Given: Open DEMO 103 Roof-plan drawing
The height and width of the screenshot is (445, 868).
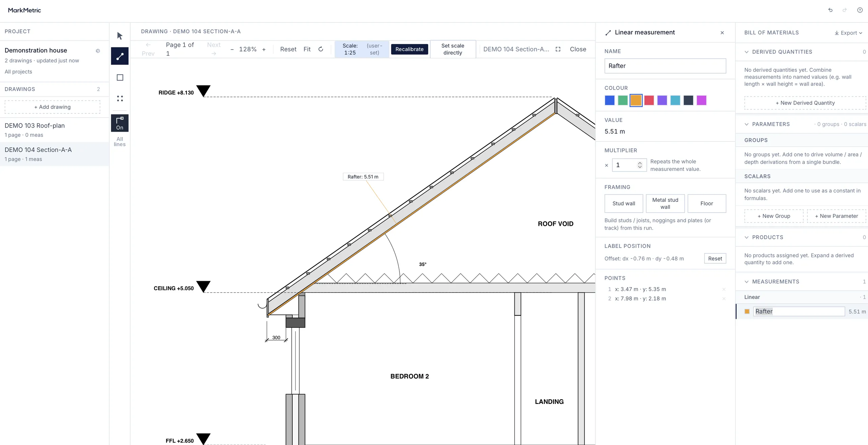Looking at the screenshot, I should (x=55, y=130).
